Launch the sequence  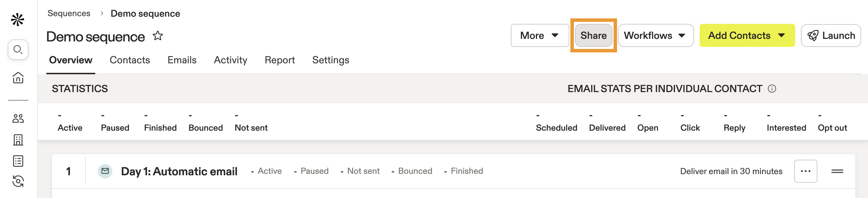tap(831, 35)
